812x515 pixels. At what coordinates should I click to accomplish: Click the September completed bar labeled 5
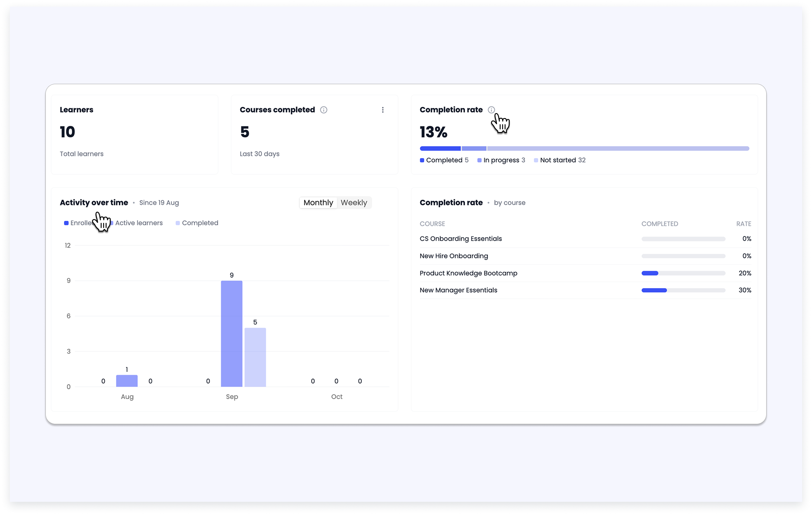(x=255, y=357)
